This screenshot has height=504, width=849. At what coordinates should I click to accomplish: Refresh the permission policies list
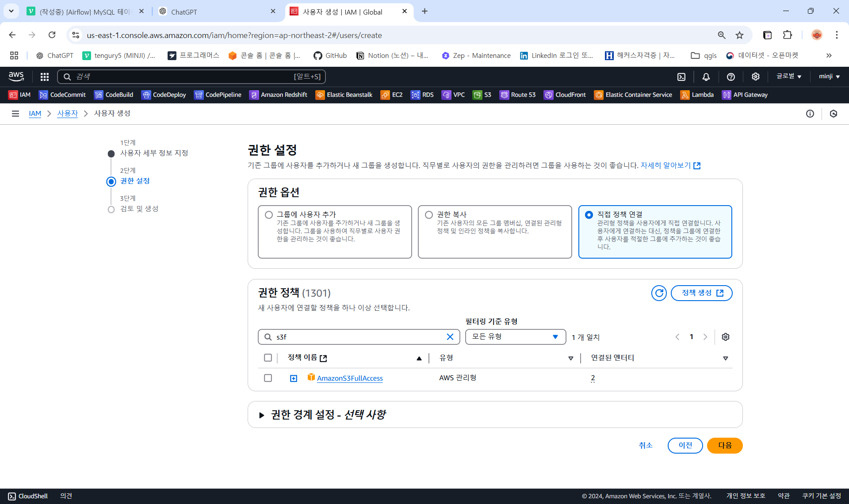click(x=659, y=293)
